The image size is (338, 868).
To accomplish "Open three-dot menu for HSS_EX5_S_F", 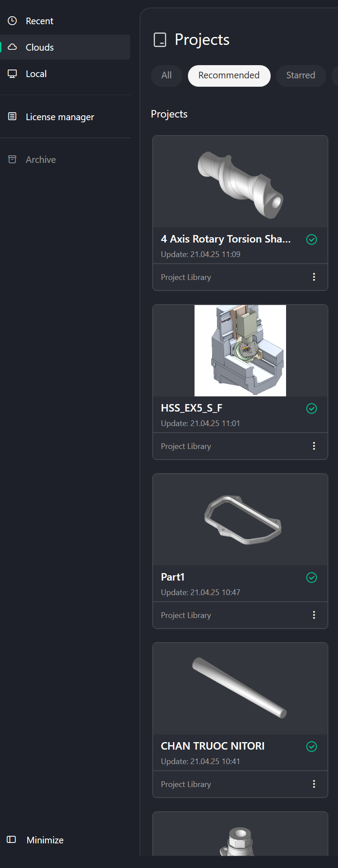I will tap(314, 446).
